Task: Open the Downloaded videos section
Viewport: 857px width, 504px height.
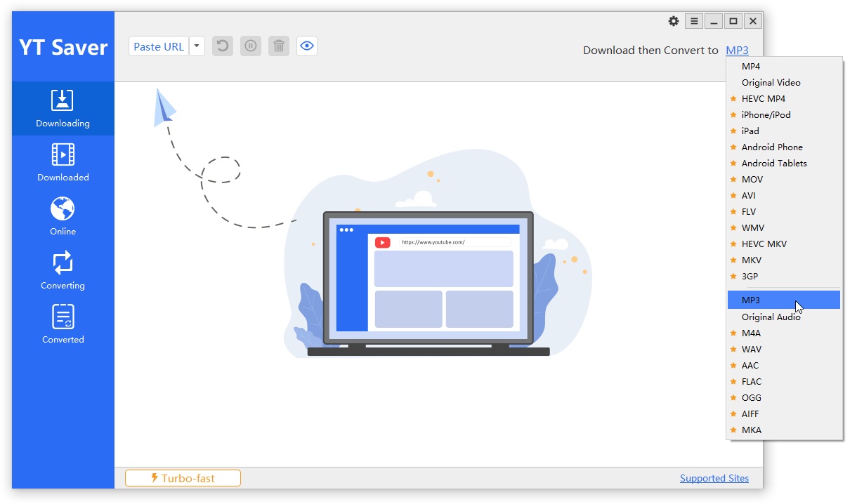Action: [63, 163]
